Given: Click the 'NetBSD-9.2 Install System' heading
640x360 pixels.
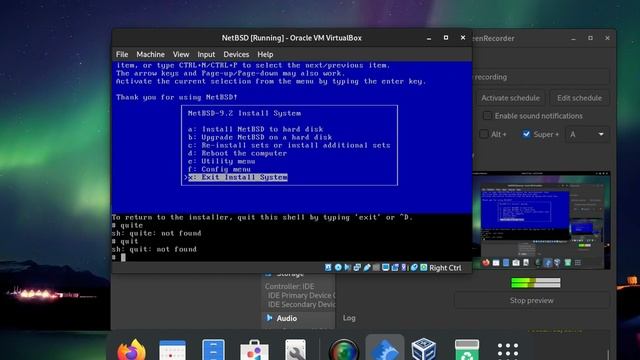Looking at the screenshot, I should [244, 113].
